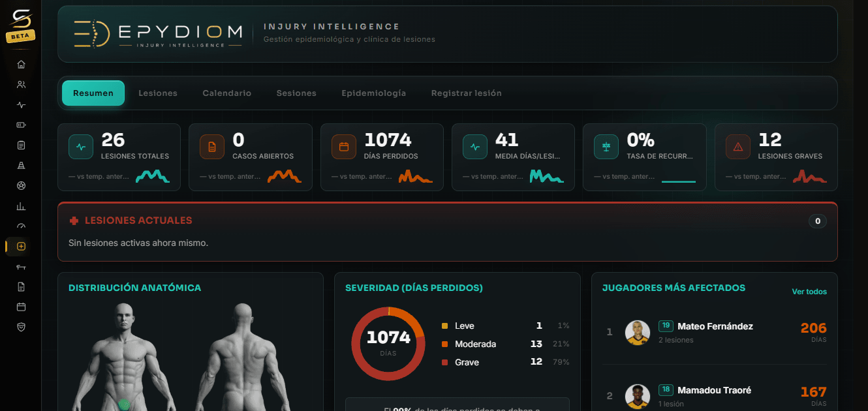This screenshot has height=411, width=868.
Task: Click the Grave legend color square
Action: pos(445,362)
